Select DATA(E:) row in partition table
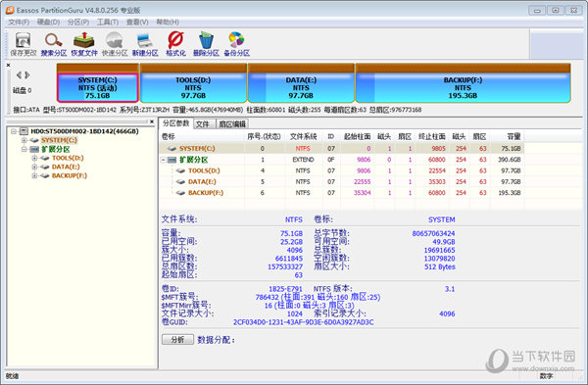 342,182
